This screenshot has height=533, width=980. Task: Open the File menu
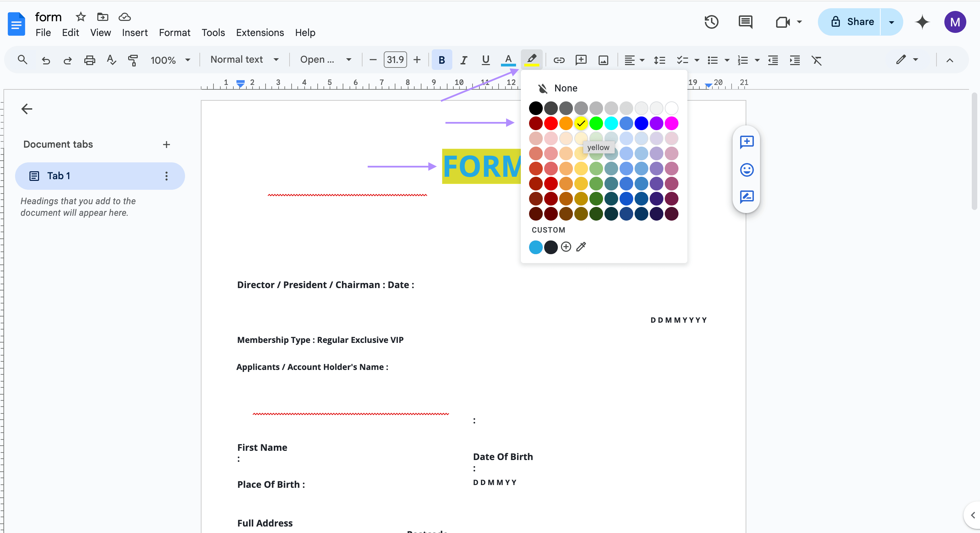click(43, 33)
